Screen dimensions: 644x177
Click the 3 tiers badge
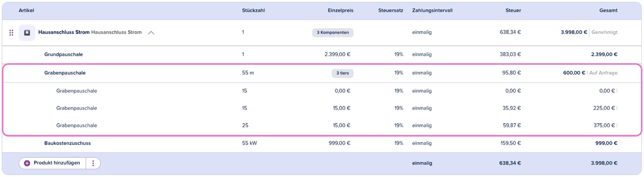tap(343, 73)
